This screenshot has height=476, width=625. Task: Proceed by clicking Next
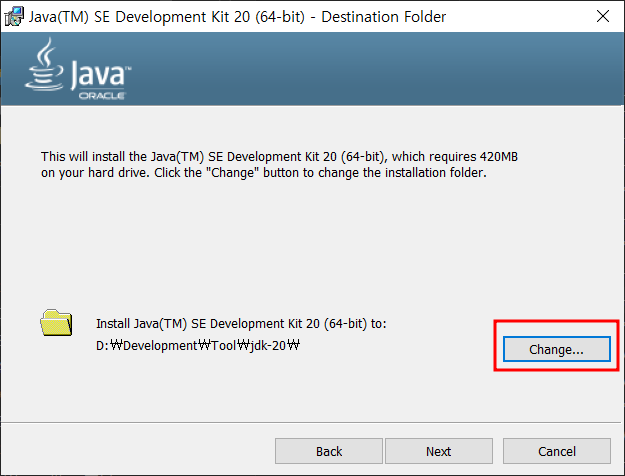coord(438,451)
